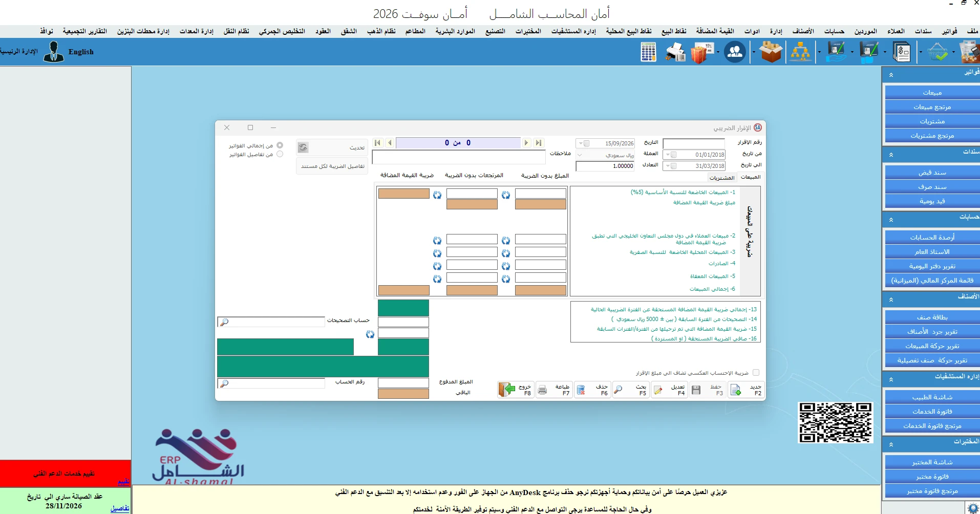Viewport: 980px width, 514px height.
Task: Tick the ضريبة الإحتساب العكسي checkbox
Action: point(756,373)
